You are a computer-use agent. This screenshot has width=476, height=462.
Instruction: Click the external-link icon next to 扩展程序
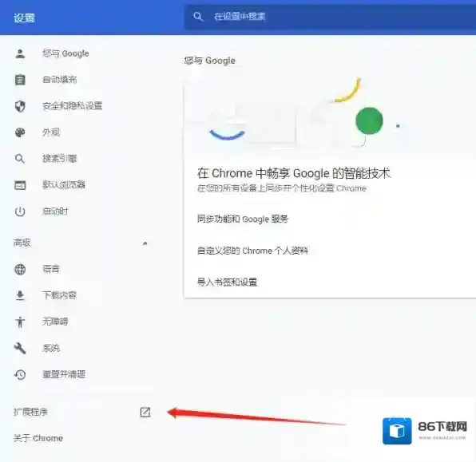tap(145, 412)
